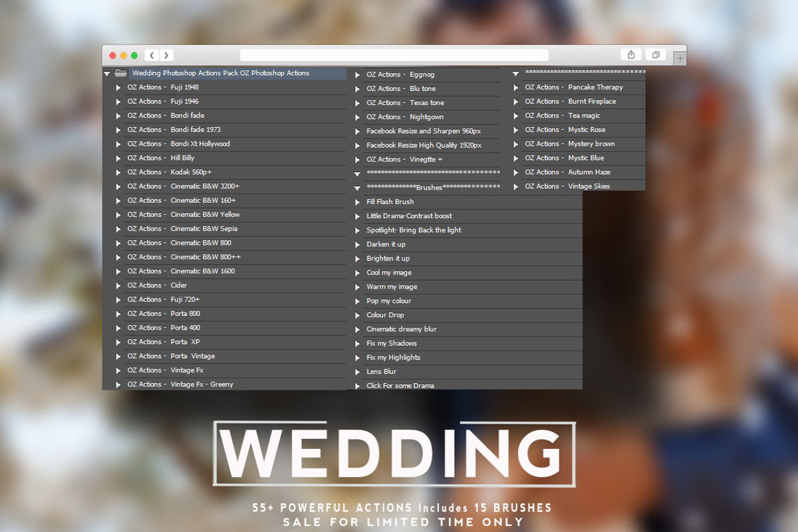This screenshot has width=798, height=532.
Task: Expand the Fuji 1946 action
Action: click(x=118, y=102)
